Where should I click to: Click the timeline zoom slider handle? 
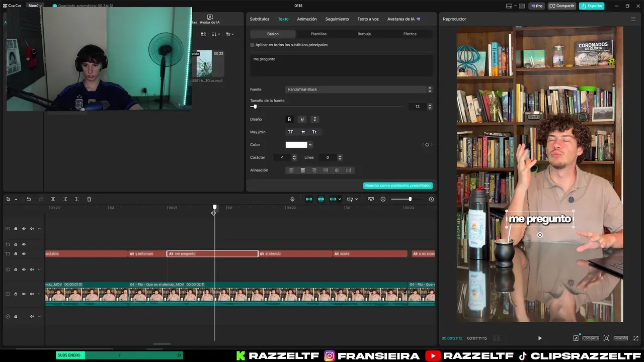click(x=410, y=199)
